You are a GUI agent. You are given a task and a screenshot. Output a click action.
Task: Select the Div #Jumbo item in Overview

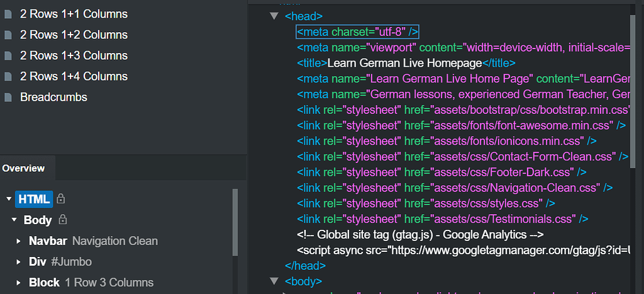coord(60,262)
